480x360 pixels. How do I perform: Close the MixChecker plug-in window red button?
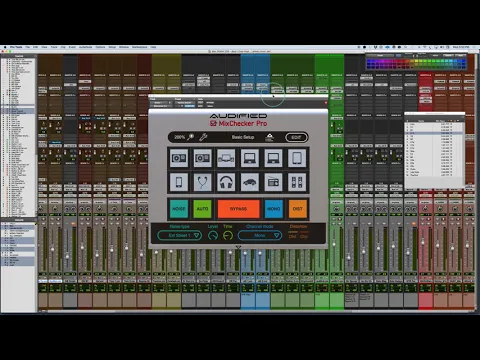326,103
